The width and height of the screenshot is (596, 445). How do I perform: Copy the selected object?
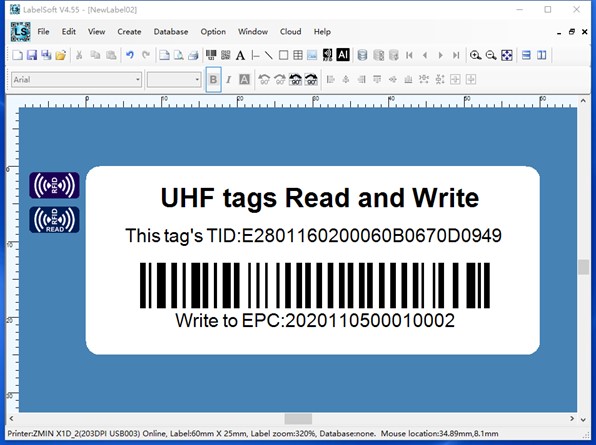(95, 55)
